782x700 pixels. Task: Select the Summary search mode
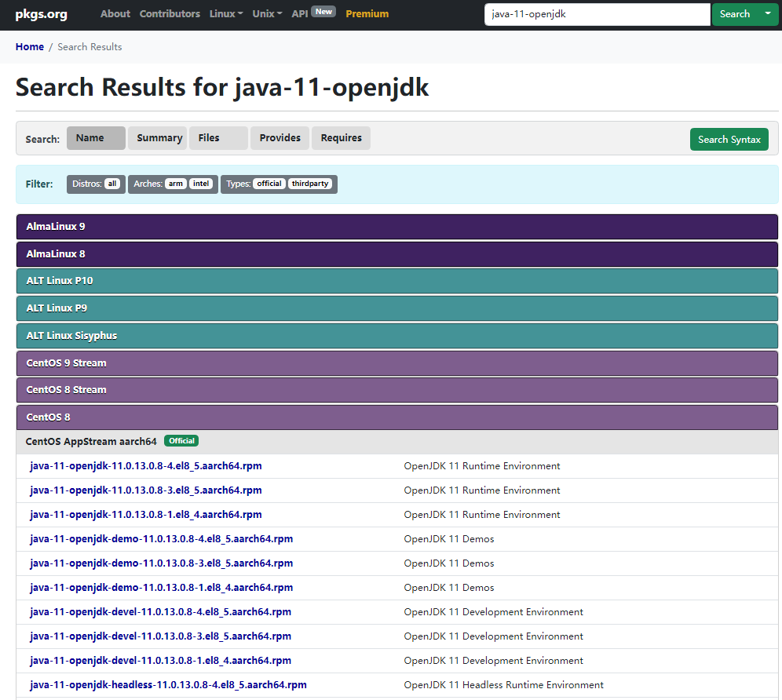(x=157, y=138)
